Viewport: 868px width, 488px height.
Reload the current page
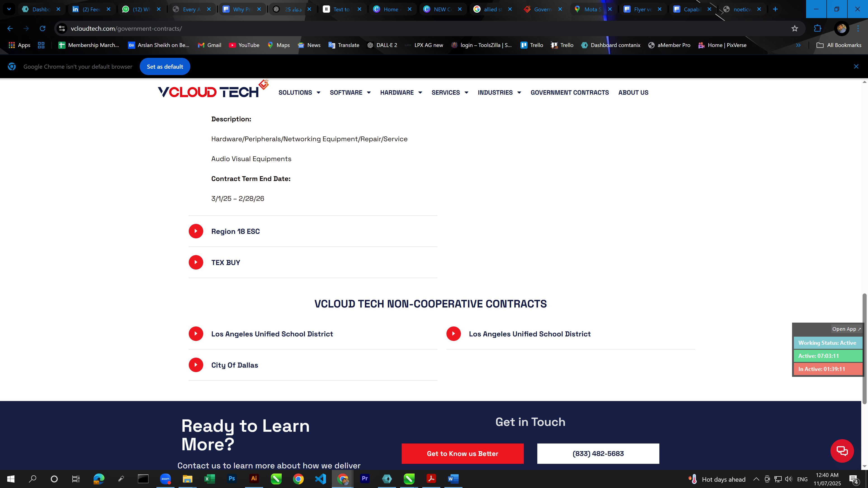point(42,29)
